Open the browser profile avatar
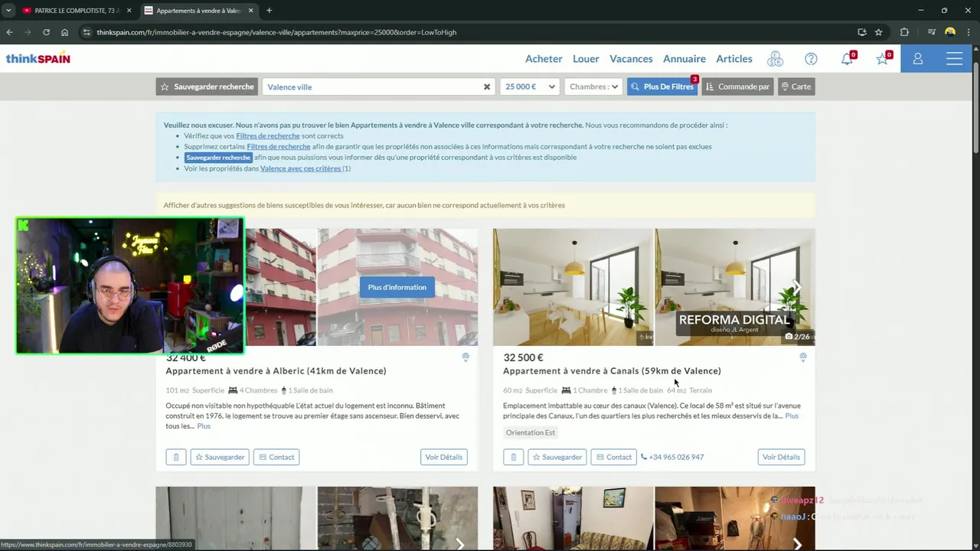This screenshot has height=551, width=980. pos(950,32)
